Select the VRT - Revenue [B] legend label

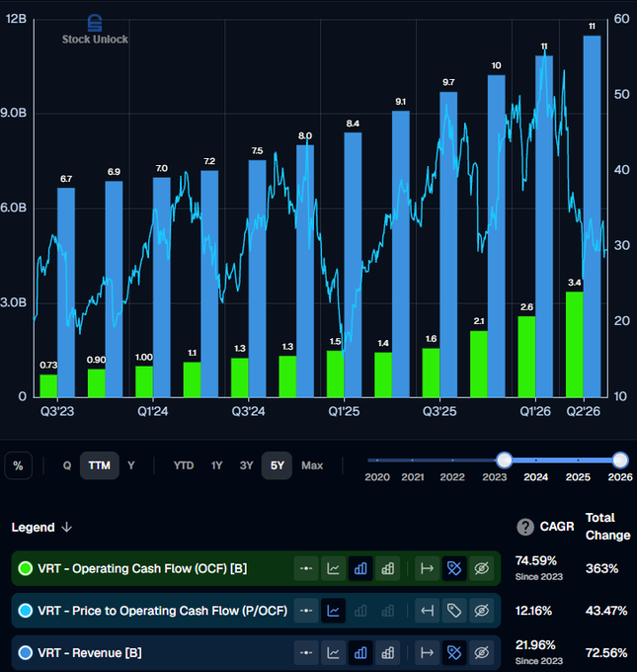click(90, 652)
